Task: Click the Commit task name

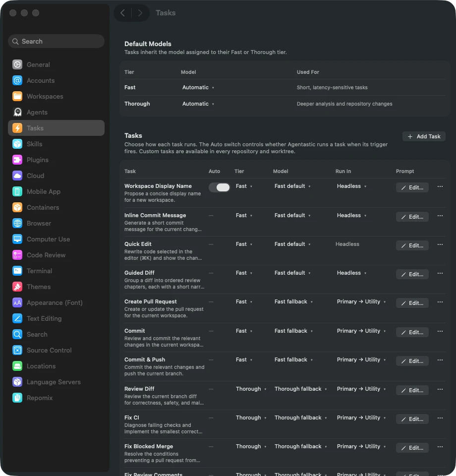Action: 134,331
